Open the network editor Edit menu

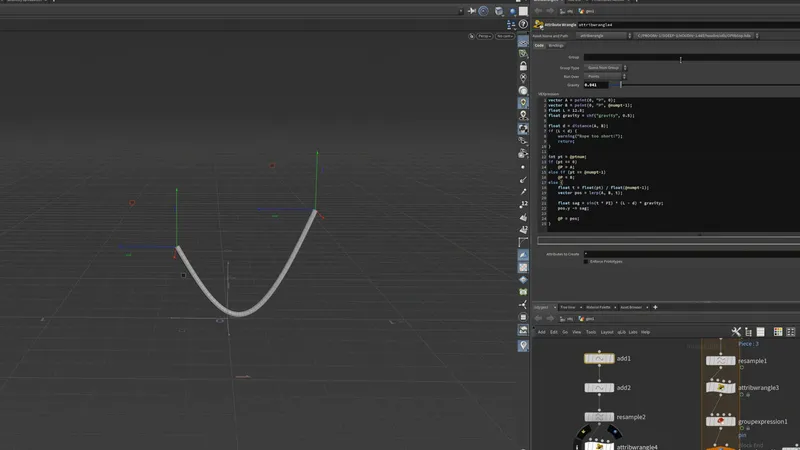554,332
